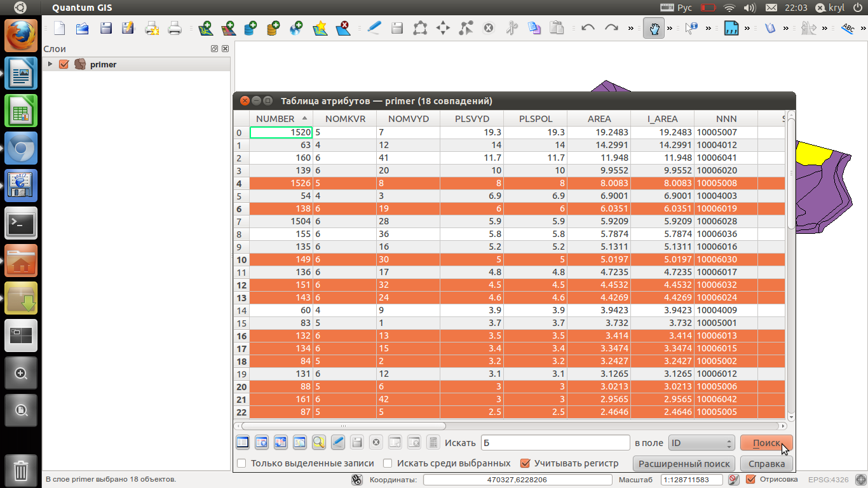Sort table by AREA column header
The image size is (868, 488).
[x=599, y=119]
